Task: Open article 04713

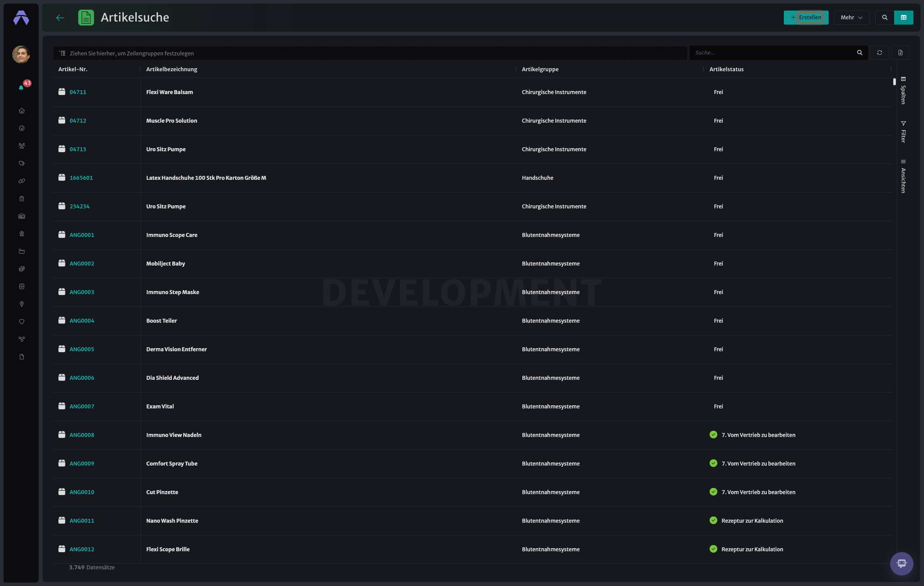Action: pos(78,149)
